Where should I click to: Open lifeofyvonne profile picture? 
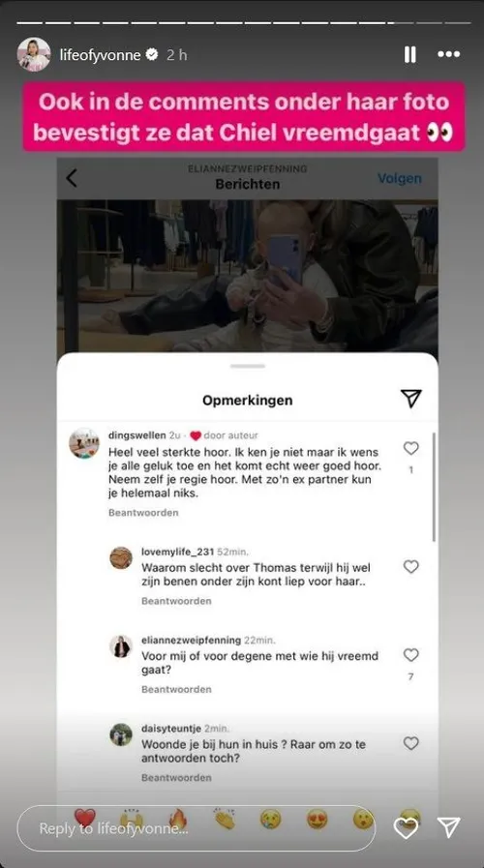(x=34, y=54)
